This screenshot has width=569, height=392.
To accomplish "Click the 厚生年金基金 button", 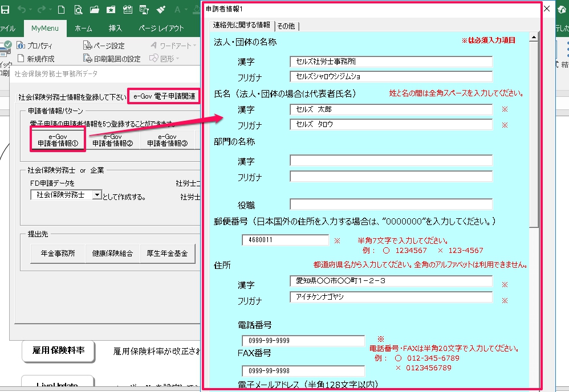I will point(167,253).
